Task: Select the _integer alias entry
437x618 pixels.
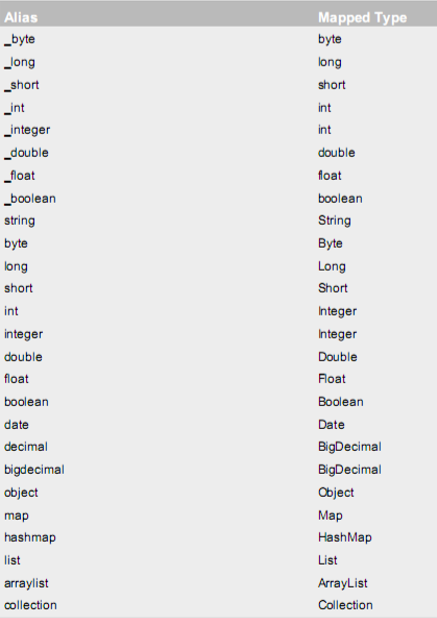Action: click(x=27, y=130)
